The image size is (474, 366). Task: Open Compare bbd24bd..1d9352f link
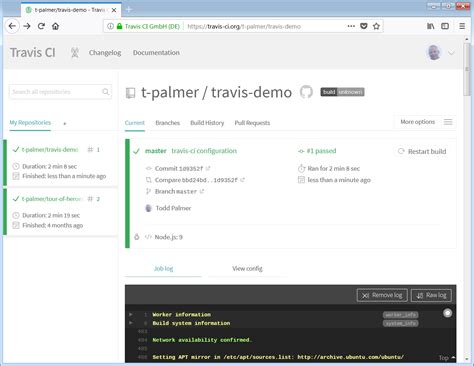(196, 180)
